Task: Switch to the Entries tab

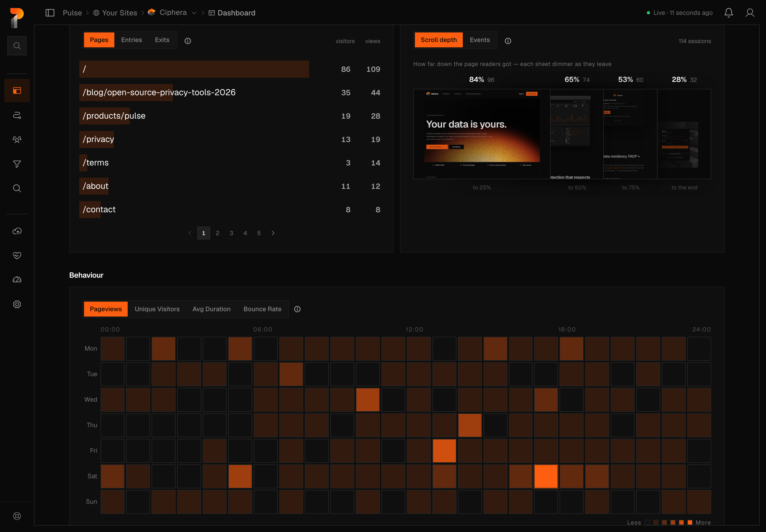Action: [131, 40]
